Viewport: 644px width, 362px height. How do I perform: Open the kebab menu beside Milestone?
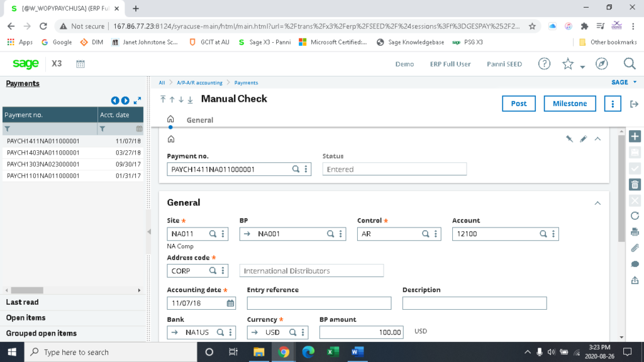[613, 103]
